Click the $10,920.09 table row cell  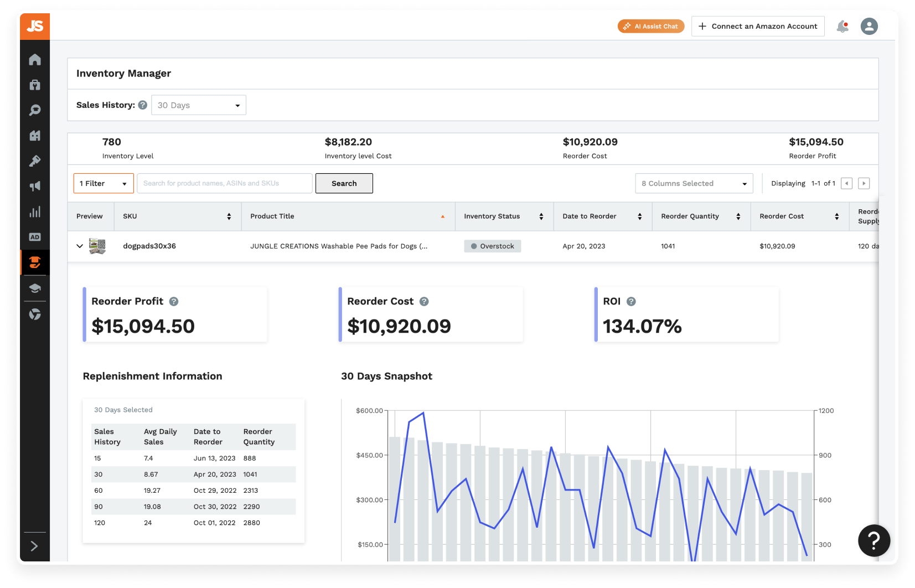click(x=777, y=246)
